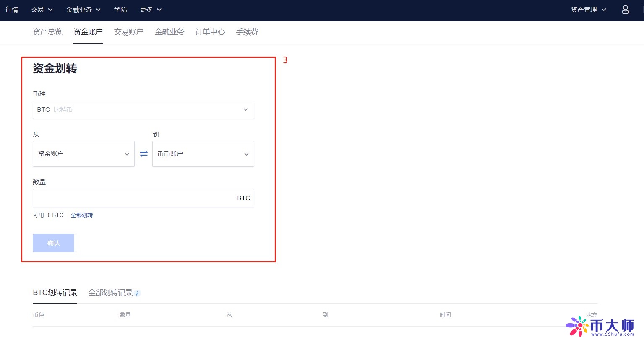Screen dimensions: 644x337
Task: Open the 币种 dropdown arrow icon
Action: (245, 109)
